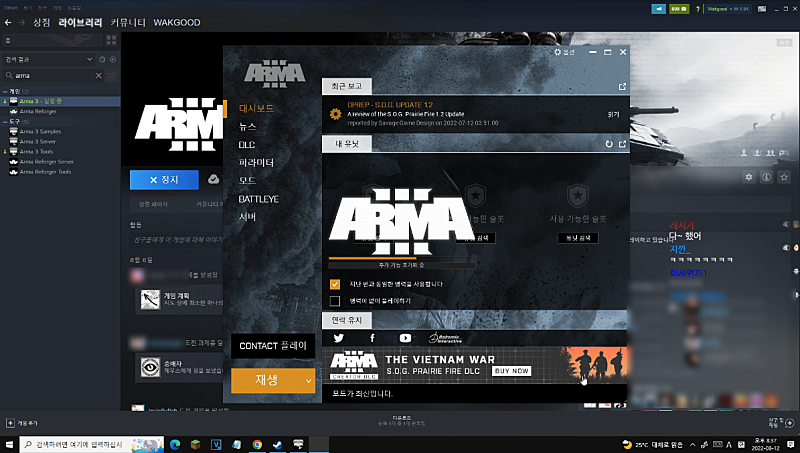Expand search results collection dropdown
Image resolution: width=800 pixels, height=453 pixels.
coord(48,60)
